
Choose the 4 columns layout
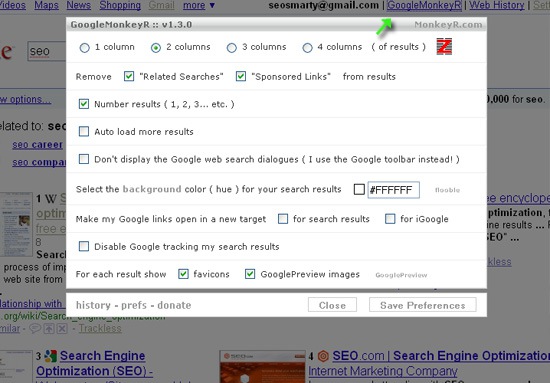[x=307, y=48]
